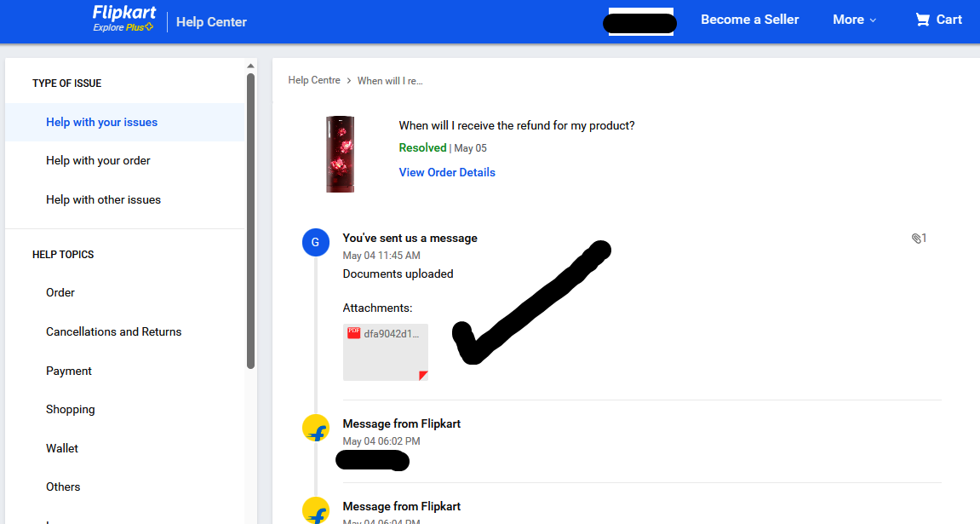This screenshot has height=524, width=980.
Task: Open the PDF attachment file icon
Action: point(354,334)
